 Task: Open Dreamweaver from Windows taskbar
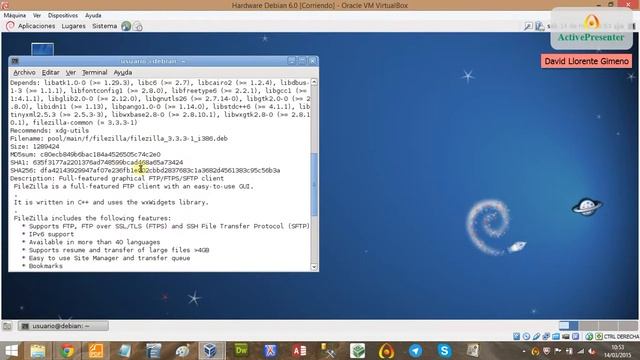point(241,351)
